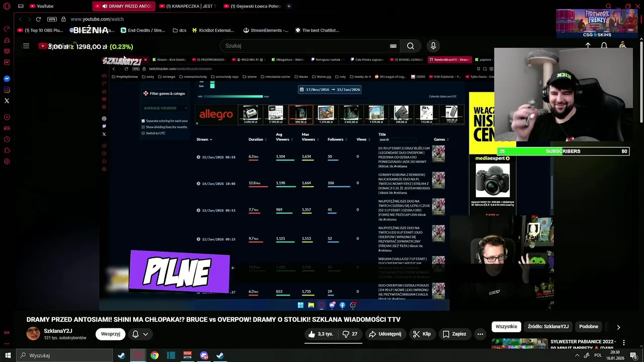
Task: Open Google Chrome from the taskbar
Action: [x=154, y=355]
